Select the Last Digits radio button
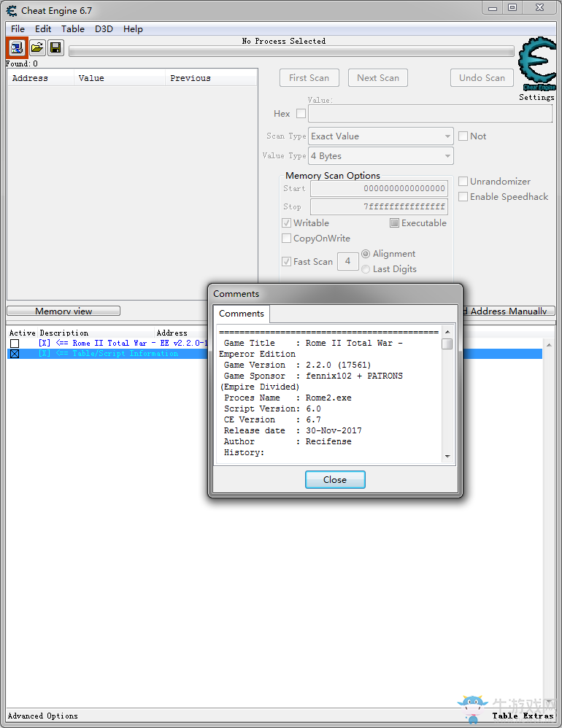The height and width of the screenshot is (728, 562). click(x=366, y=269)
